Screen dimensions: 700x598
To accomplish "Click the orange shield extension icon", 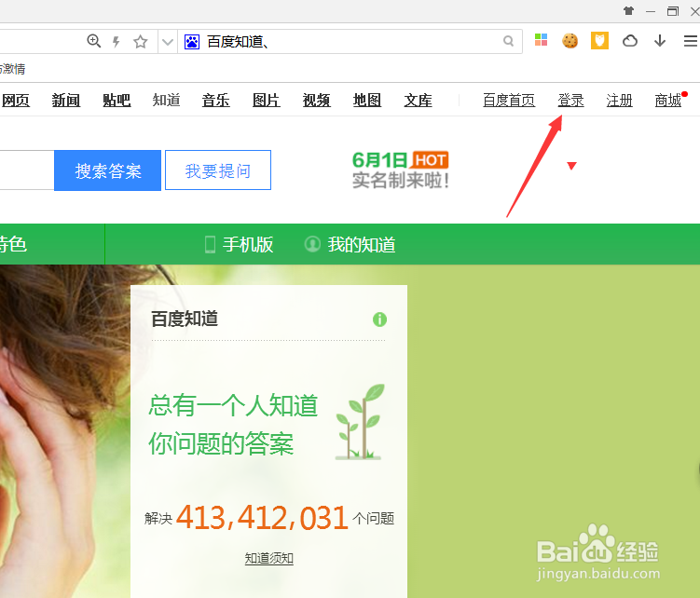I will click(x=599, y=41).
